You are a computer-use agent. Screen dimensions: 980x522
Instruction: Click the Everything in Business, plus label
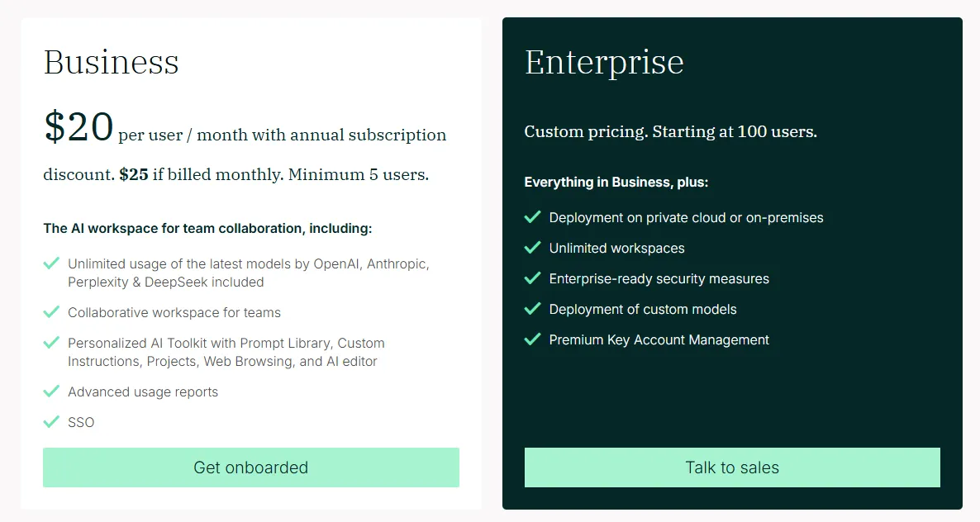pos(616,183)
